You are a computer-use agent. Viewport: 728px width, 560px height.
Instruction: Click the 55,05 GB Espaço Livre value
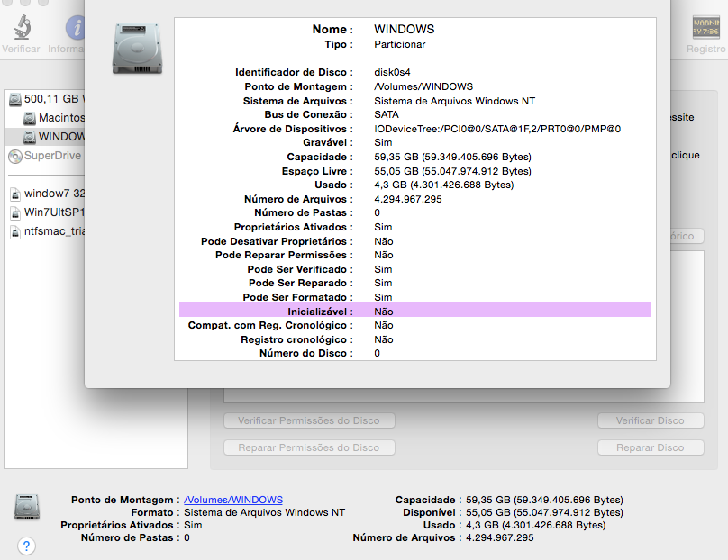452,171
